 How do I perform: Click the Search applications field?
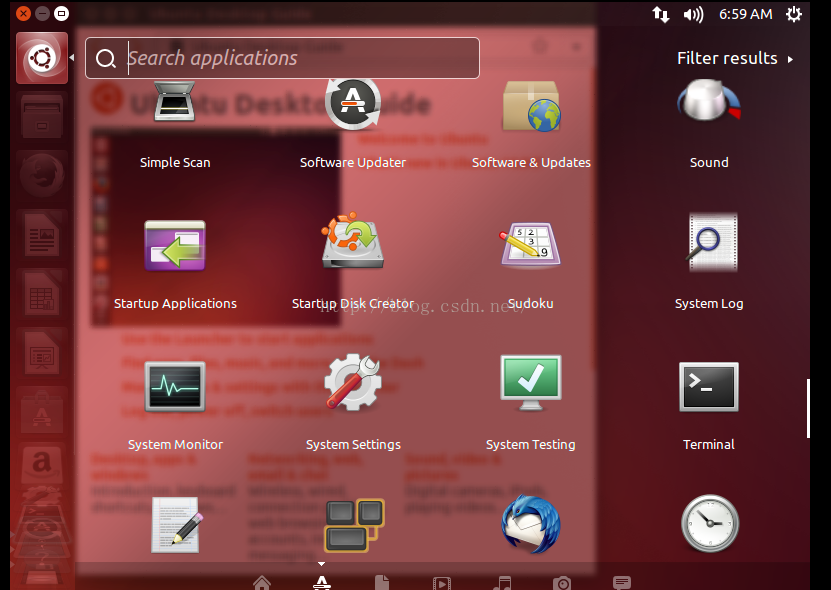click(x=282, y=58)
